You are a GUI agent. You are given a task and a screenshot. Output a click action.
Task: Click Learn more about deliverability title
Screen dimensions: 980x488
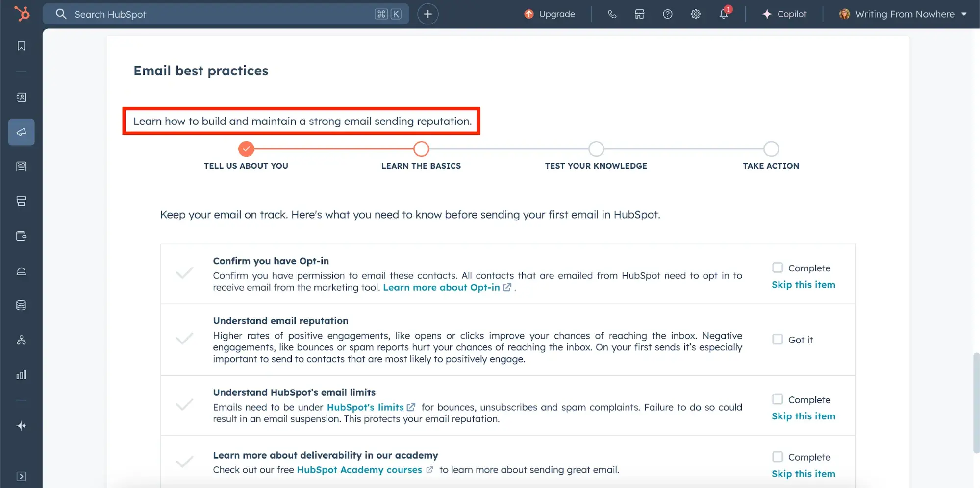(326, 455)
